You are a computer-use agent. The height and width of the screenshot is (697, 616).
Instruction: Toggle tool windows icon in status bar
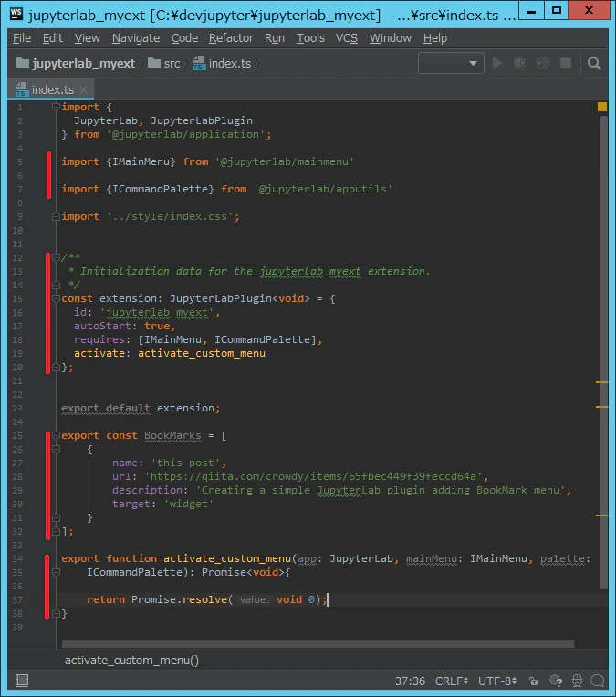[x=22, y=680]
